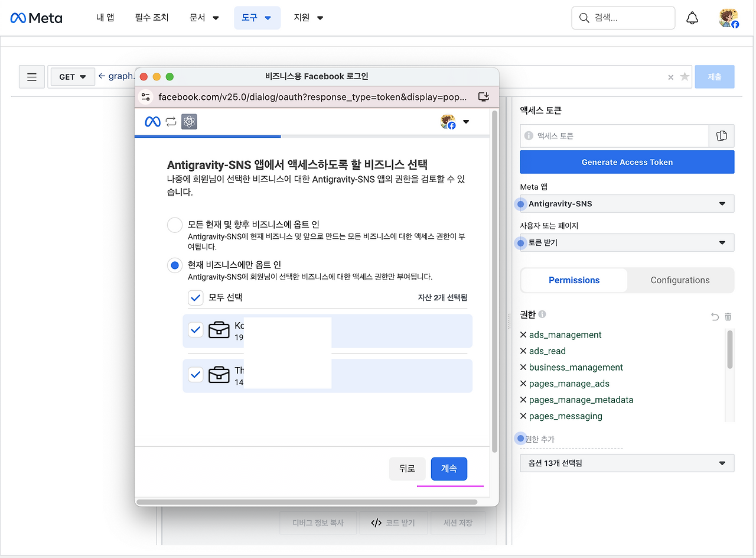
Task: Copy the access token to clipboard
Action: (722, 136)
